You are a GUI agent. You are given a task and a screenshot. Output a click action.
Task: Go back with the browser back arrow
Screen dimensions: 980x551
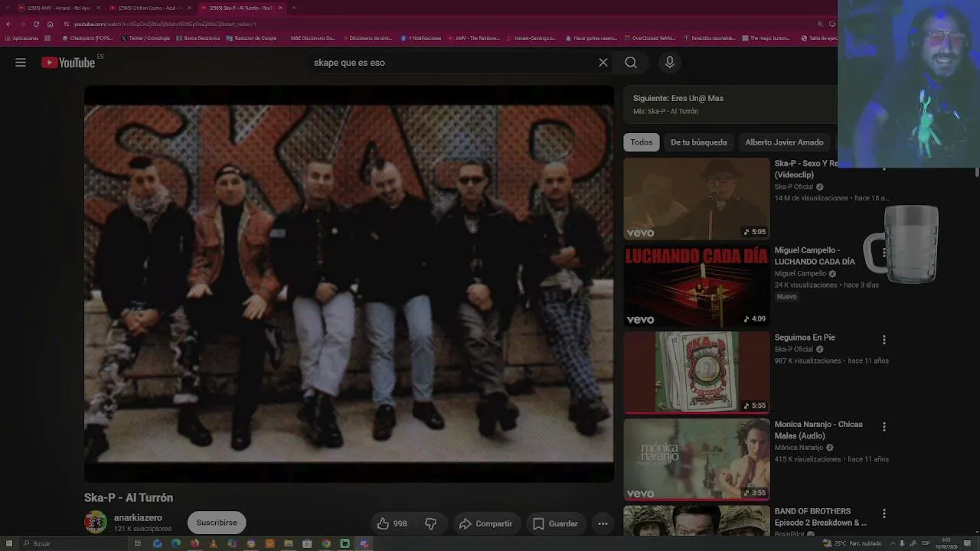pos(8,24)
